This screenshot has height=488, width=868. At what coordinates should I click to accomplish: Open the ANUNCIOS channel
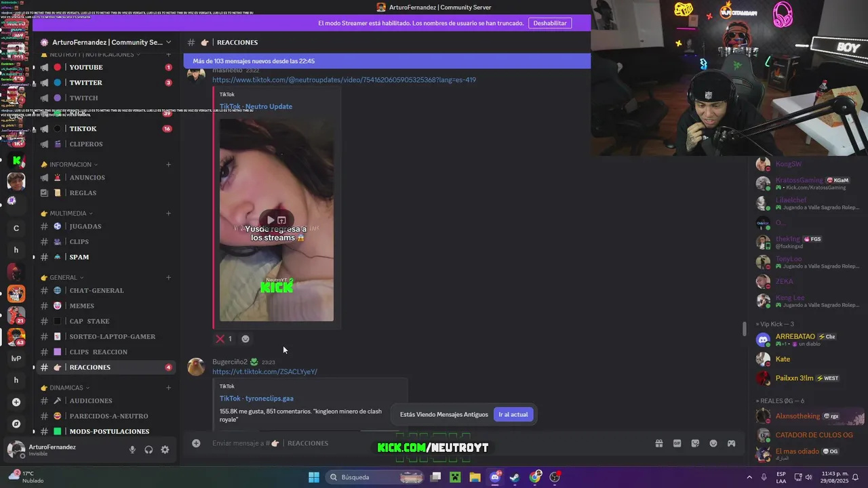click(x=106, y=178)
